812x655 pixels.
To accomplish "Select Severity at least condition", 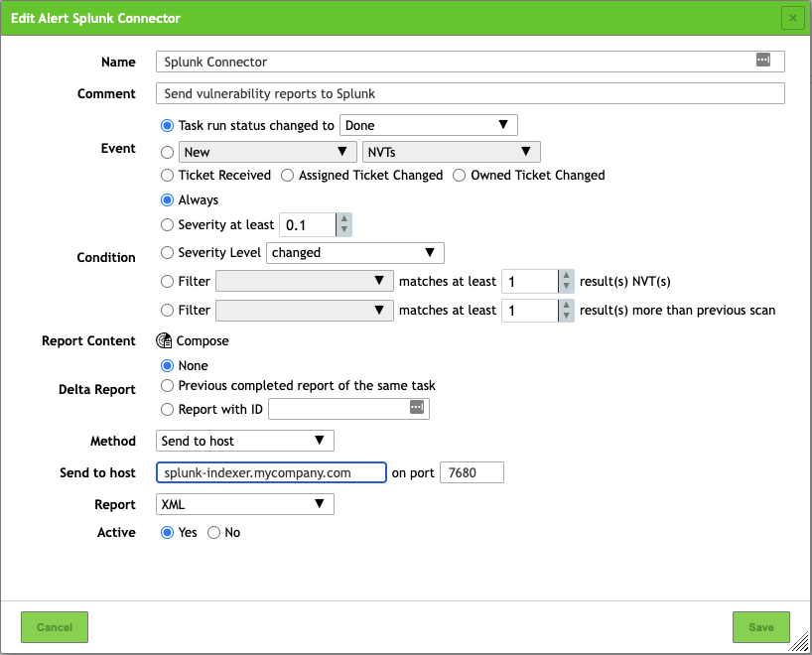I will (167, 224).
